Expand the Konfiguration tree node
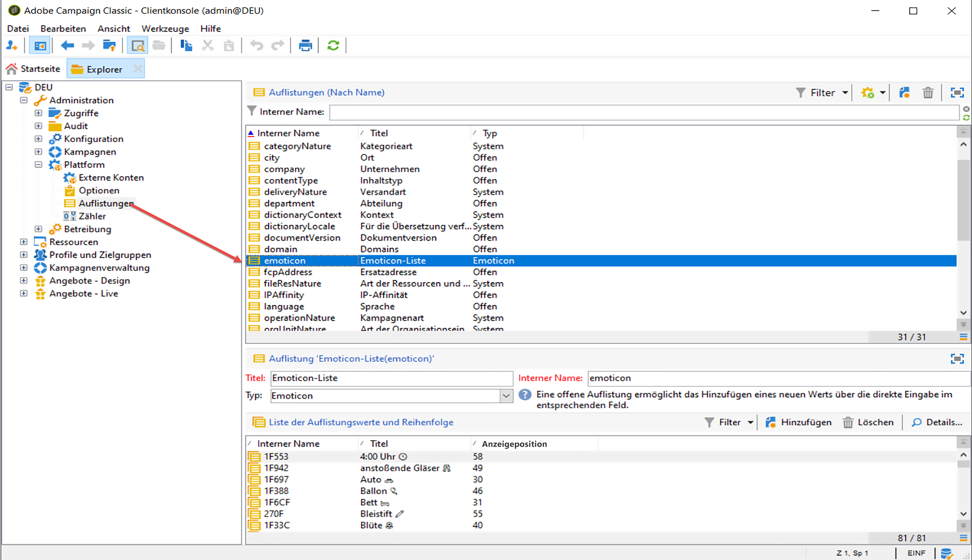The image size is (972, 560). [38, 139]
